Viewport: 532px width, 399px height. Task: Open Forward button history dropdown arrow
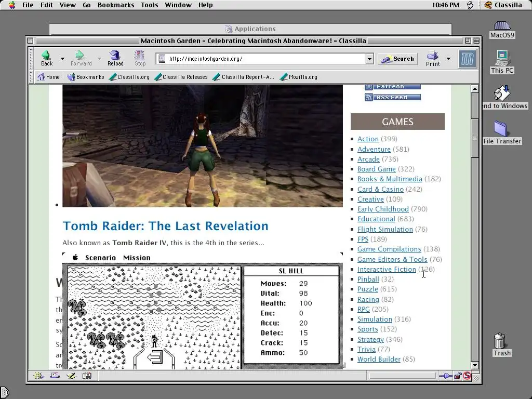pyautogui.click(x=99, y=59)
